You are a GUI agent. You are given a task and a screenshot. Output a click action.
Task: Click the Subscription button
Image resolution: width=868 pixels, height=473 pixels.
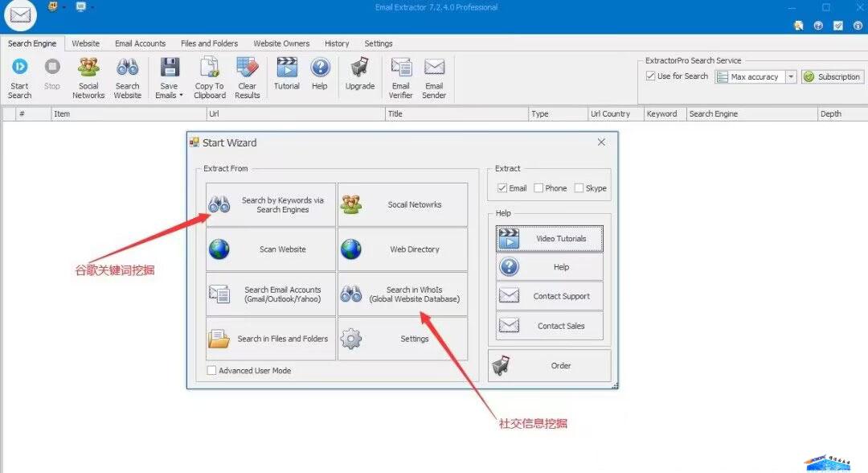click(x=832, y=76)
